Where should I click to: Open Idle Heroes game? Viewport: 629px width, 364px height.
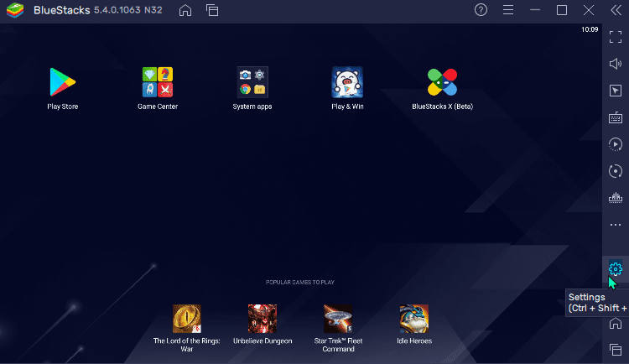click(x=414, y=319)
